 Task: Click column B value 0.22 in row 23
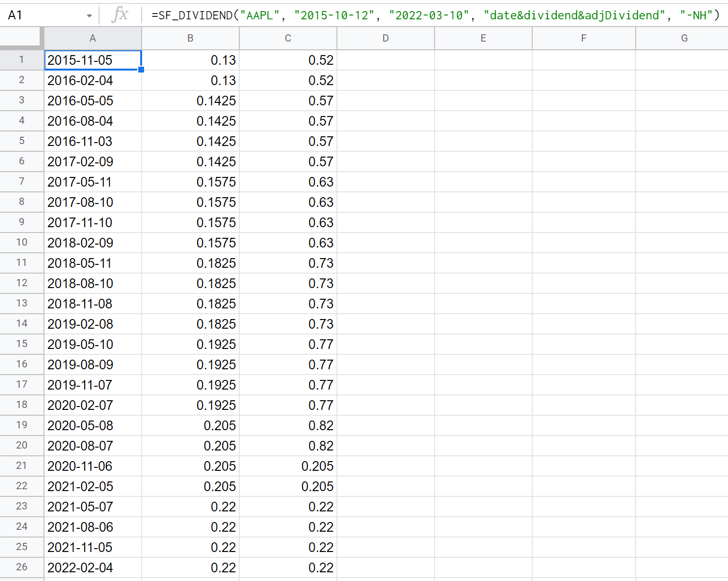click(x=190, y=507)
